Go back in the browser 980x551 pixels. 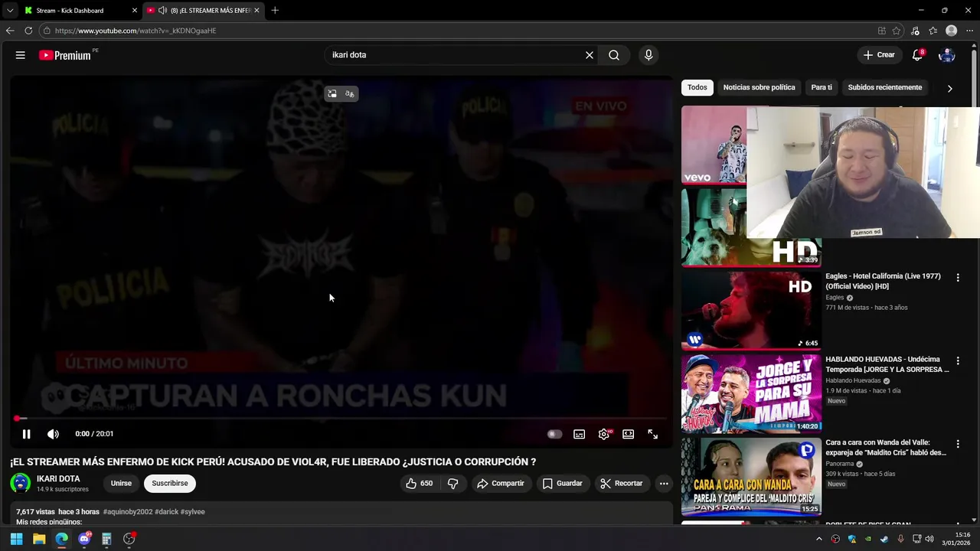pos(10,31)
